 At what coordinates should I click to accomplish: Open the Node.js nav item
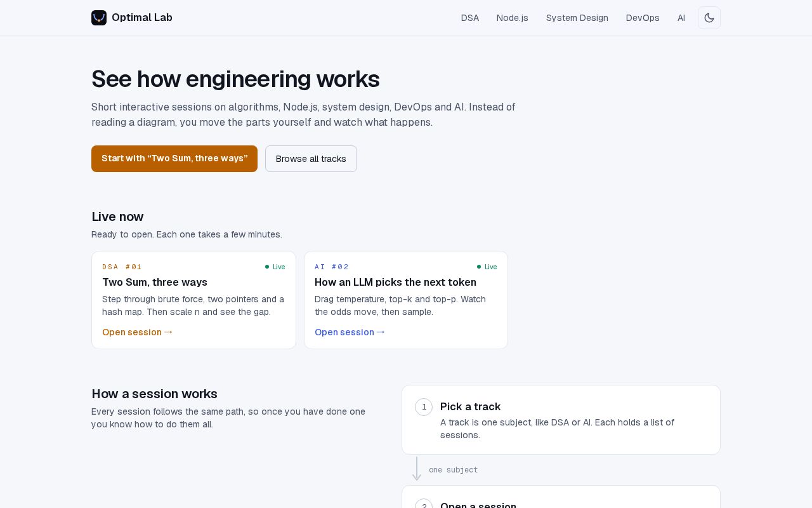(x=513, y=18)
